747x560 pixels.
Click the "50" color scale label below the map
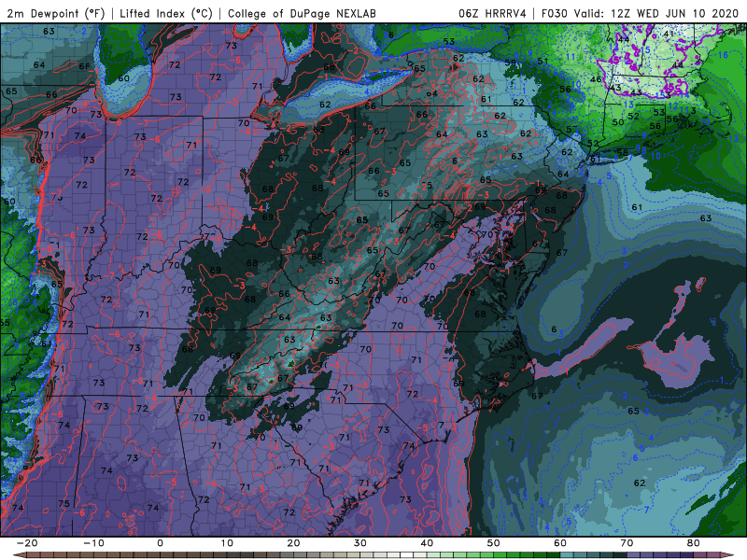494,543
